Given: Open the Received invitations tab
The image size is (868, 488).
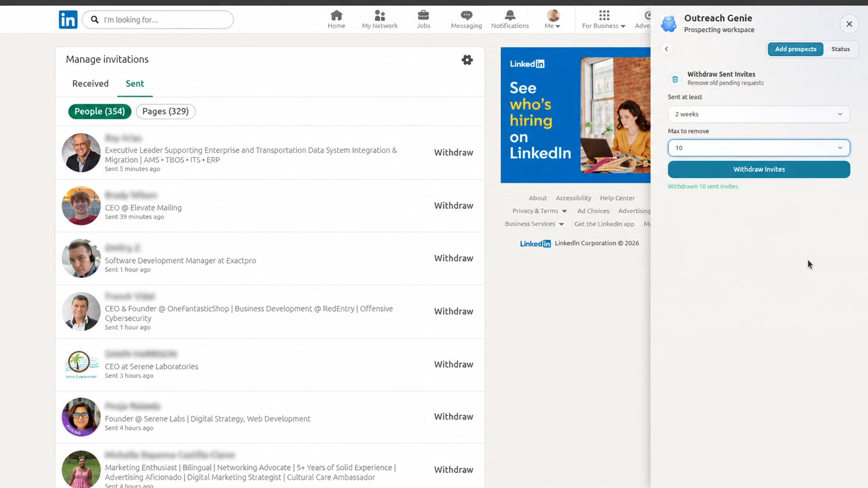Looking at the screenshot, I should point(91,84).
